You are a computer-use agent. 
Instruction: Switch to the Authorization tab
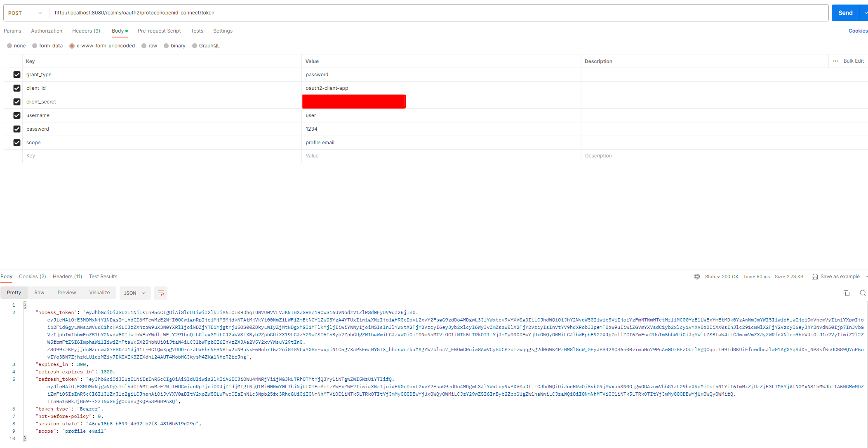coord(47,31)
